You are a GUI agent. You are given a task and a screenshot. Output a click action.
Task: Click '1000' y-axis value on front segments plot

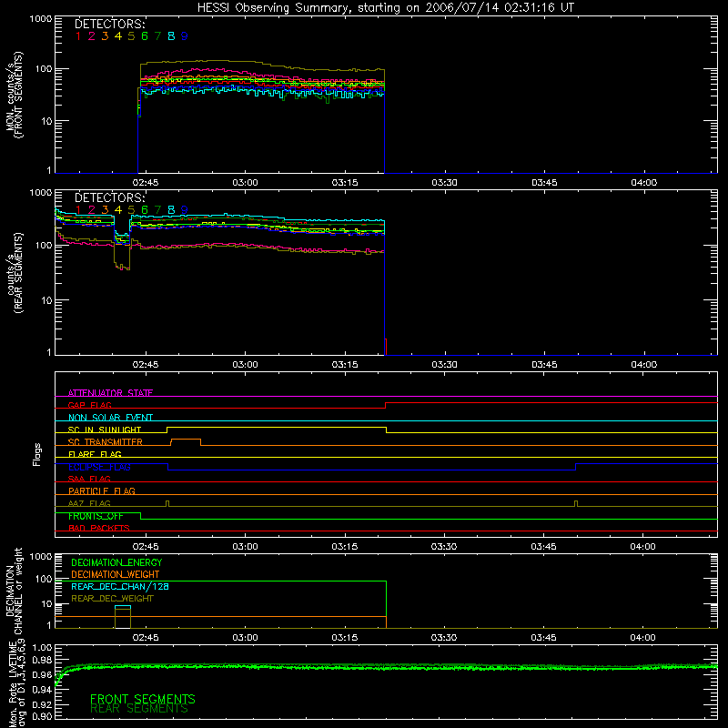click(41, 19)
